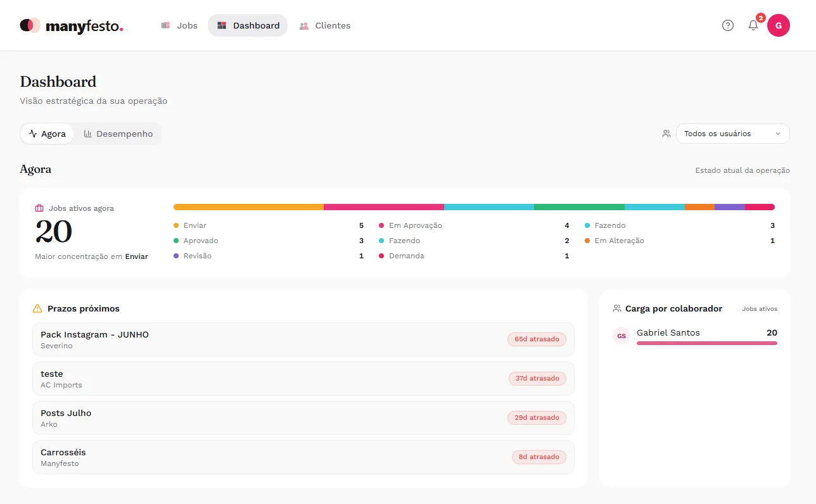Select the Dashboard nav item
816x504 pixels.
(x=248, y=26)
